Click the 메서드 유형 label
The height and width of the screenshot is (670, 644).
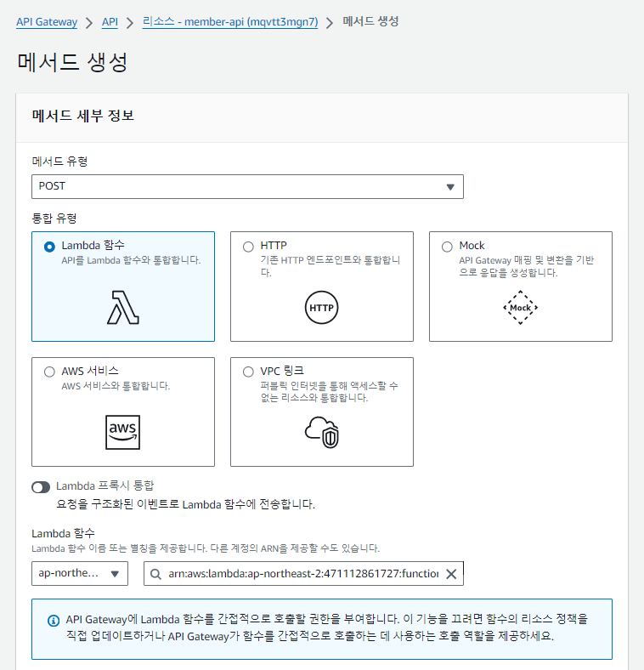click(59, 162)
